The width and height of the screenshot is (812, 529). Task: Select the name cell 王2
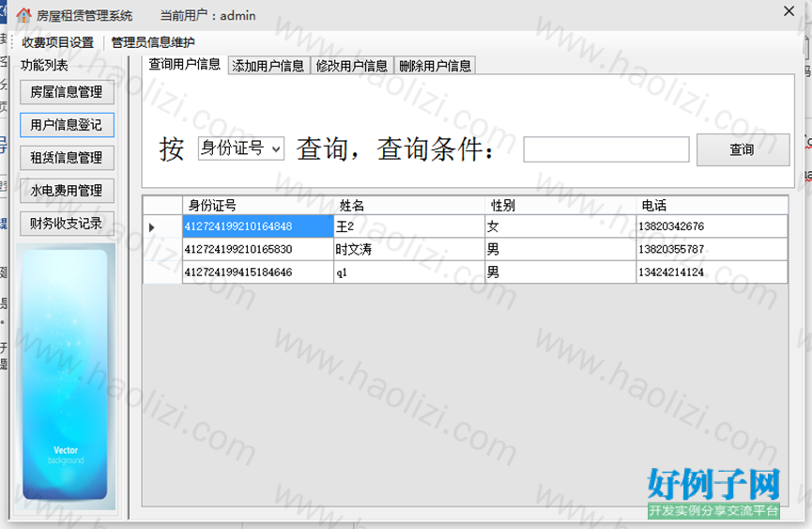[409, 226]
